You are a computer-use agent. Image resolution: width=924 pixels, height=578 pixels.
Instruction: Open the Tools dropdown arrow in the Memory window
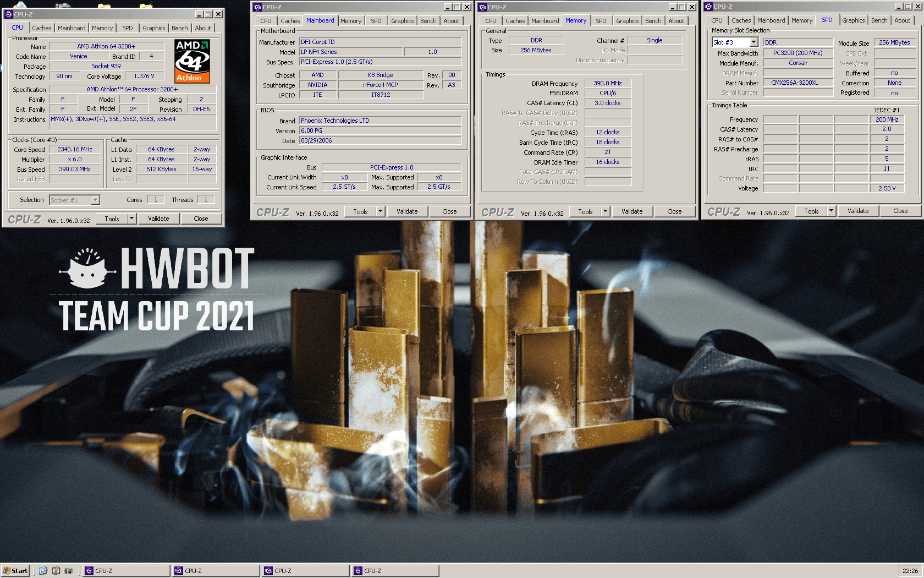point(605,211)
